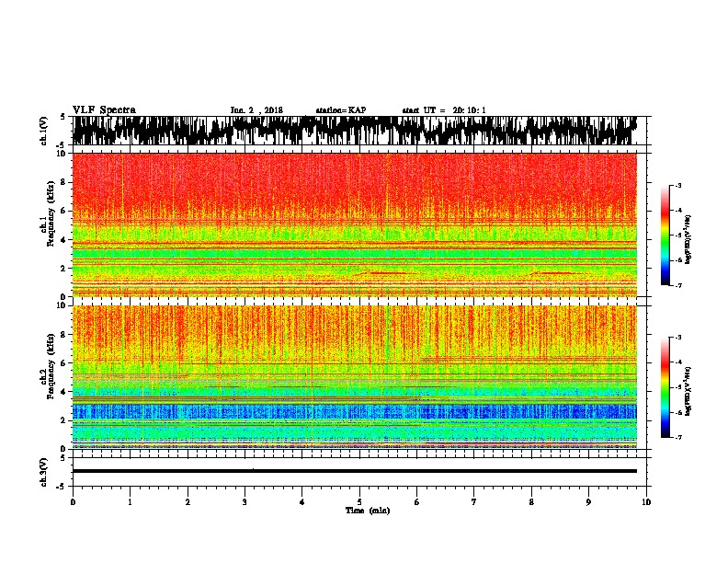The width and height of the screenshot is (728, 563).
Task: Click the "-7" label on ch.2 colorbar
Action: point(678,437)
